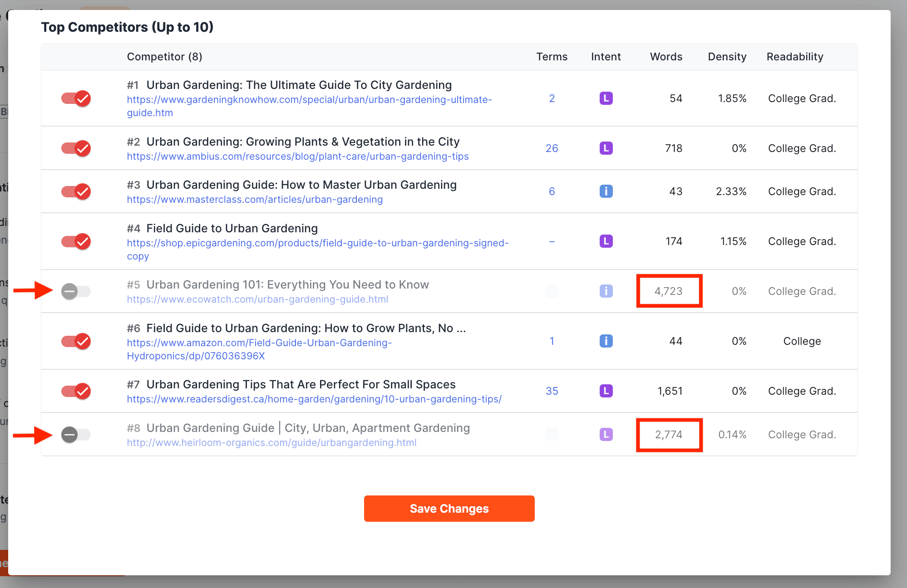This screenshot has height=588, width=907.
Task: Click word count 2,774 for competitor #8
Action: pyautogui.click(x=669, y=435)
